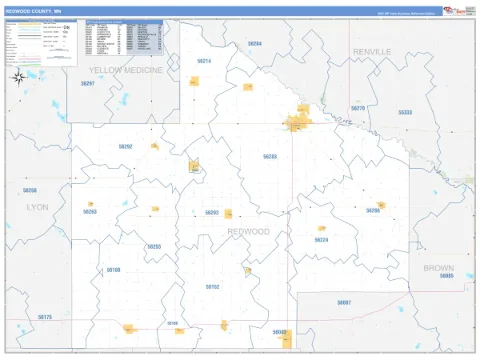Screen dimensions: 480x360
Task: Click the largest orange city area on the map
Action: pyautogui.click(x=299, y=121)
